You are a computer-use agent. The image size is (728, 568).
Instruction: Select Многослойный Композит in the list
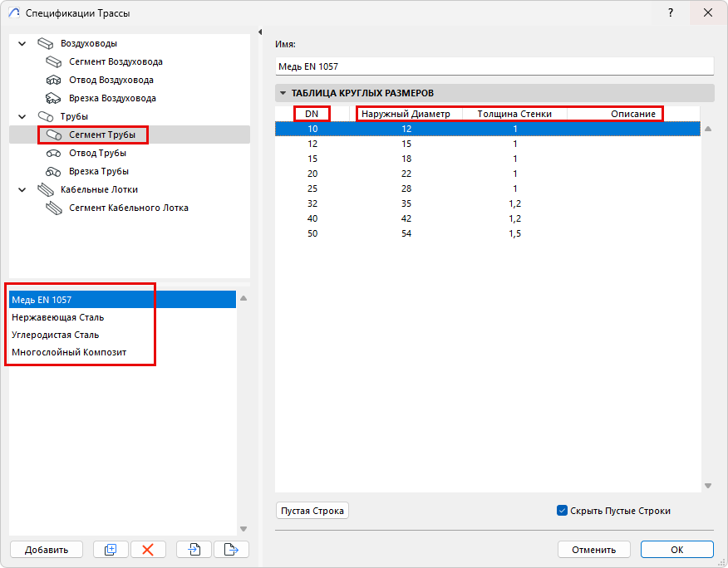point(122,352)
